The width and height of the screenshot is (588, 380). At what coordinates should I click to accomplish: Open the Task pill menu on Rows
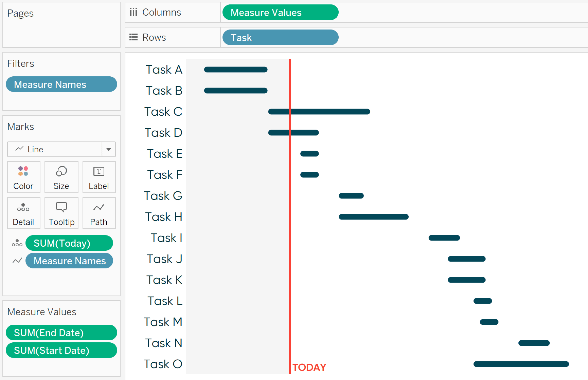click(x=280, y=37)
